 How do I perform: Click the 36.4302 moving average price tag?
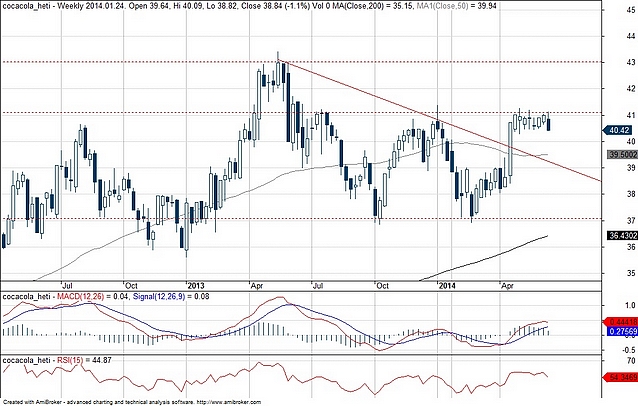coord(623,235)
